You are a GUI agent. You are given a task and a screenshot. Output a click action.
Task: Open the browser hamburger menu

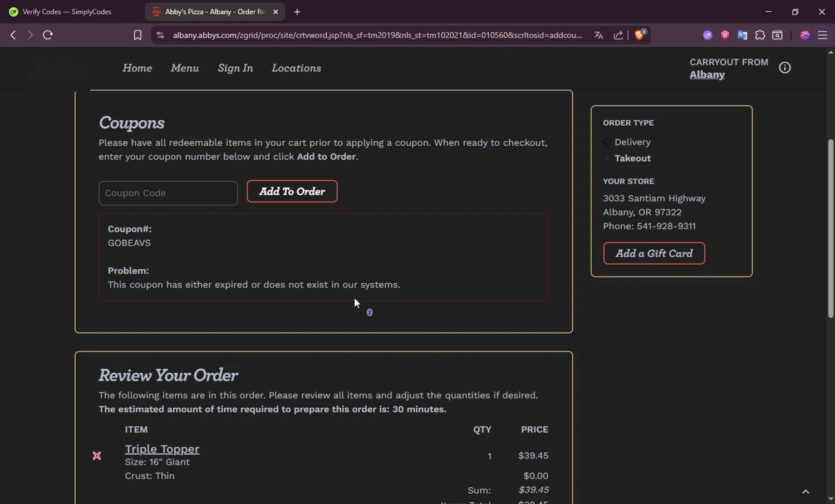coord(822,35)
